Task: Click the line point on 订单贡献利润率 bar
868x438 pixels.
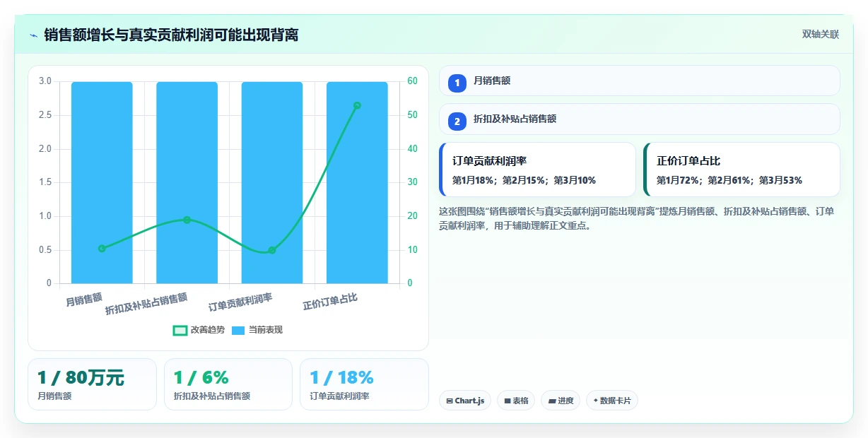Action: tap(272, 250)
